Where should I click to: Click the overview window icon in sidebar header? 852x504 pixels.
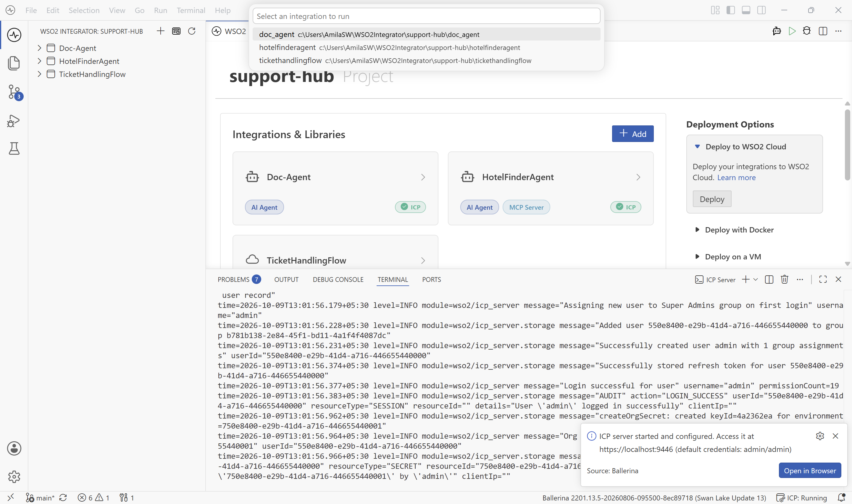176,31
